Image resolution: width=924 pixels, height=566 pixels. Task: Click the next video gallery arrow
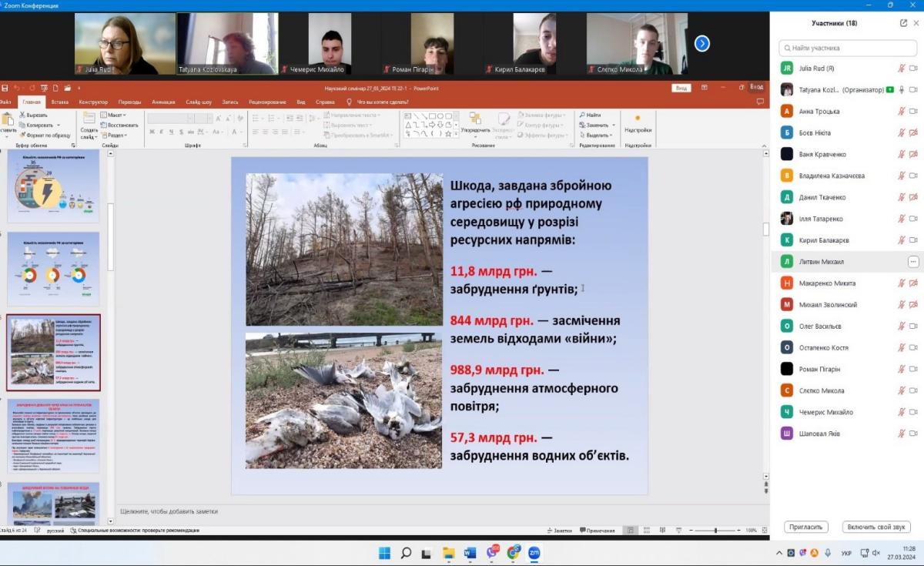coord(702,44)
